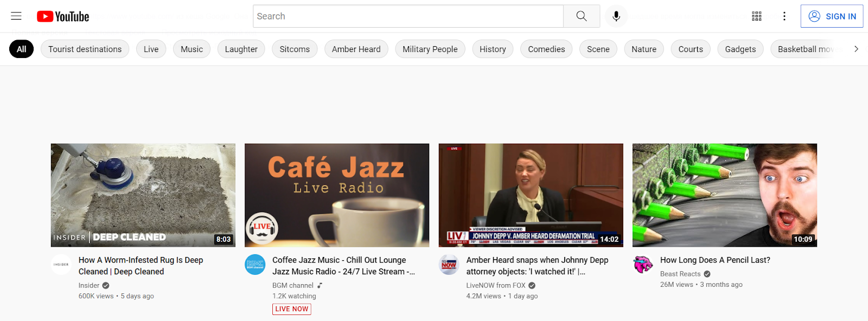This screenshot has width=868, height=321.
Task: Click the LiveNOW from FOX avatar
Action: (x=449, y=265)
